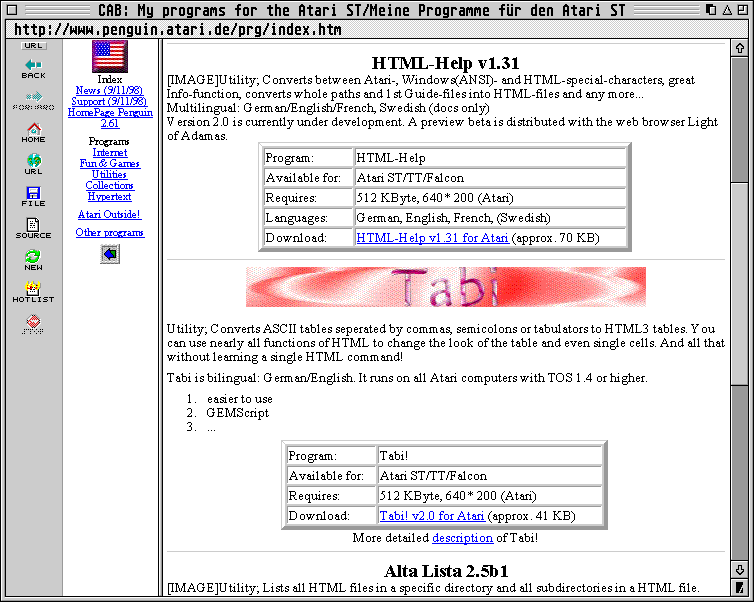Click the 'easier to use' list item
Image resolution: width=754 pixels, height=602 pixels.
239,399
